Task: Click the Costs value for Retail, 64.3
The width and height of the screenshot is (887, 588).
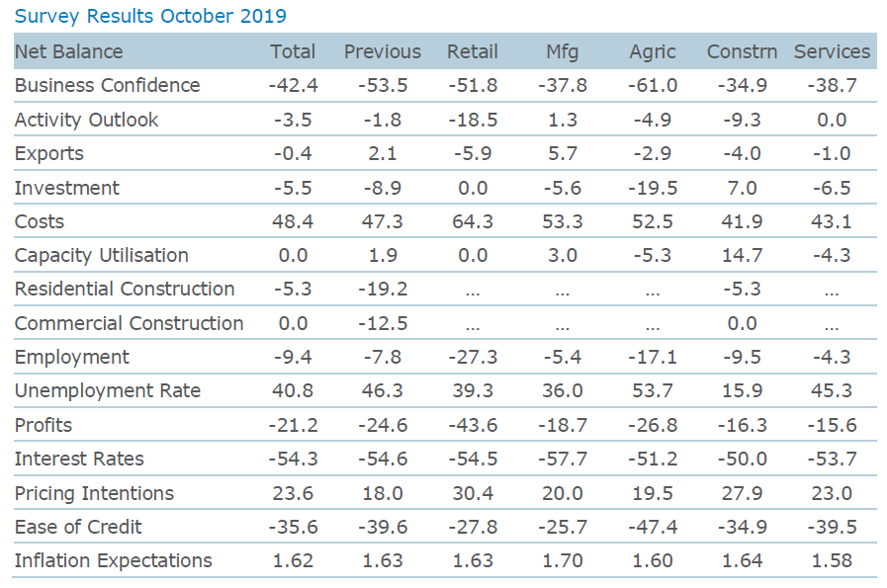Action: pyautogui.click(x=473, y=221)
